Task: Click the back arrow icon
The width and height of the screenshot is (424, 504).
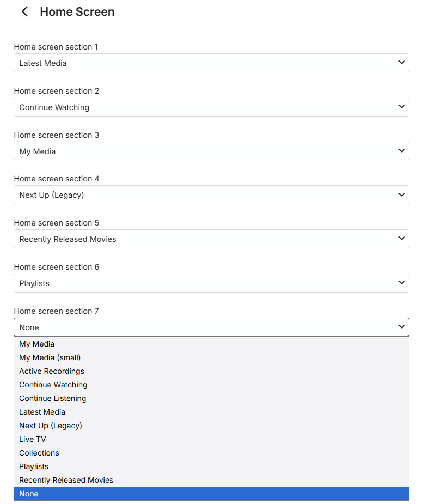Action: 24,12
